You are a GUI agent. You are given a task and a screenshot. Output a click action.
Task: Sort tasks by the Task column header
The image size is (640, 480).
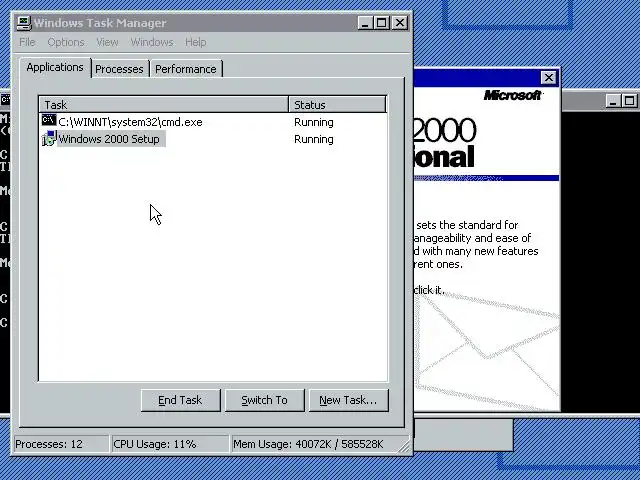[164, 105]
